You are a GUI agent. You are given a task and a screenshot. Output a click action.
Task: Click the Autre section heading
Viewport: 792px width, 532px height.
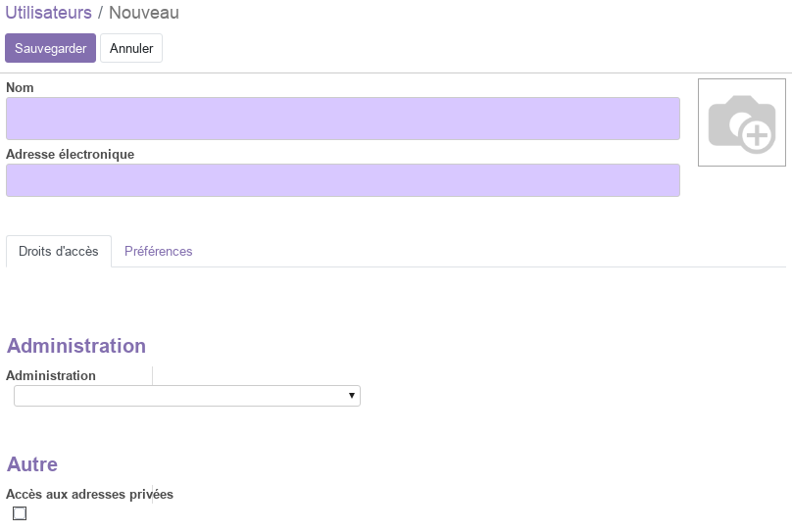[x=31, y=464]
